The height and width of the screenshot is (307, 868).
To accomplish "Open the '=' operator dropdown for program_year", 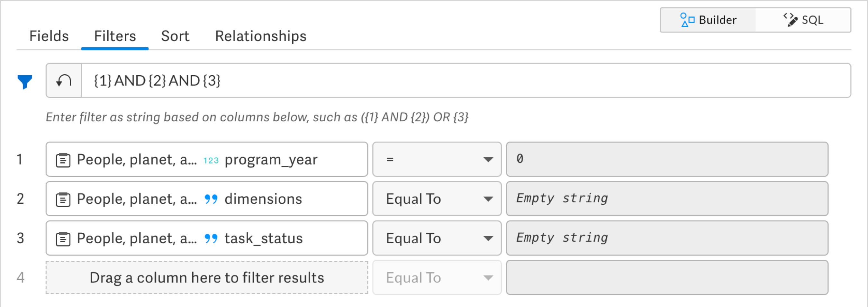I will click(437, 159).
